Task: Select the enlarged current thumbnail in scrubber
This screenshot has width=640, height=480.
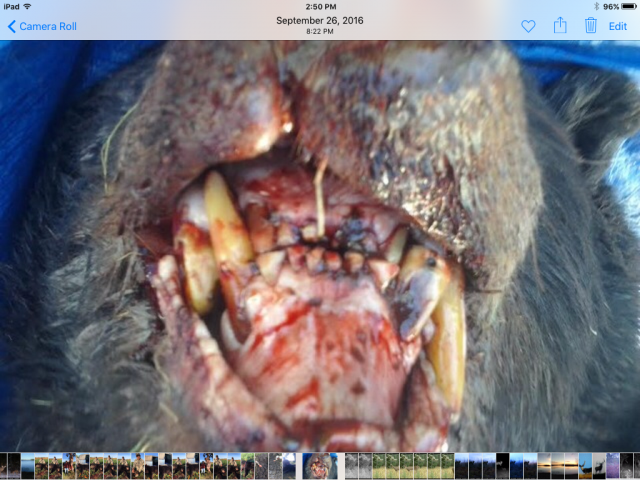Action: coord(320,466)
